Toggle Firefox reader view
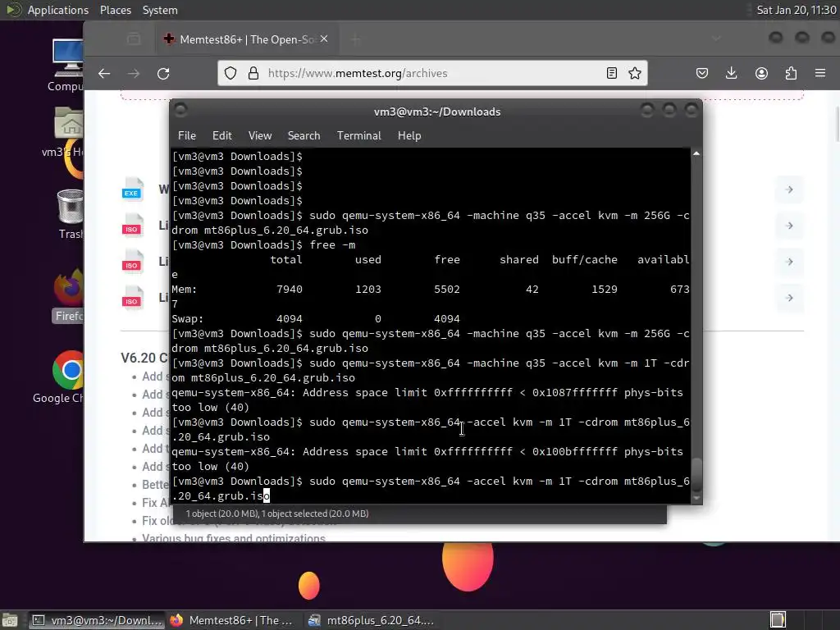 point(612,73)
